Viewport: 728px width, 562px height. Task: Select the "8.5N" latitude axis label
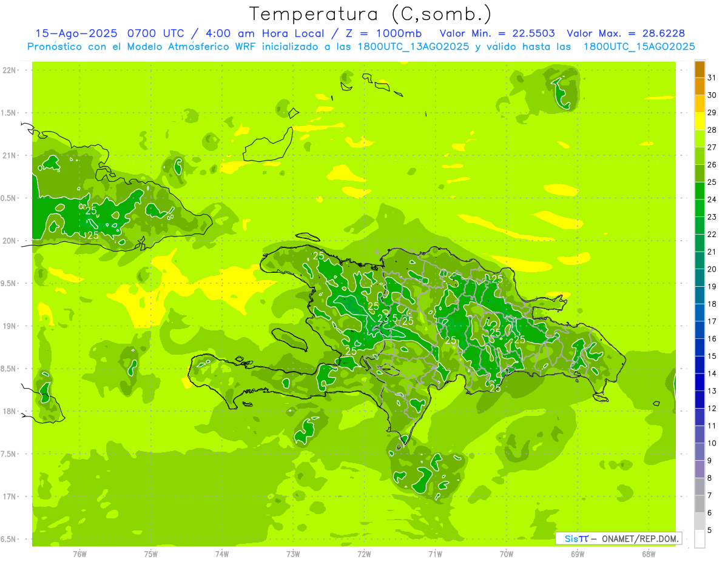(9, 369)
